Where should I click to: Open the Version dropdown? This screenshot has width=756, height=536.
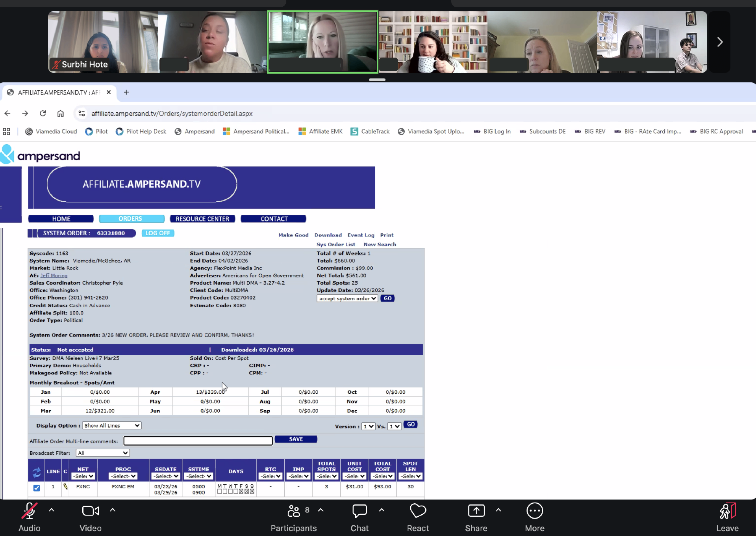point(368,426)
